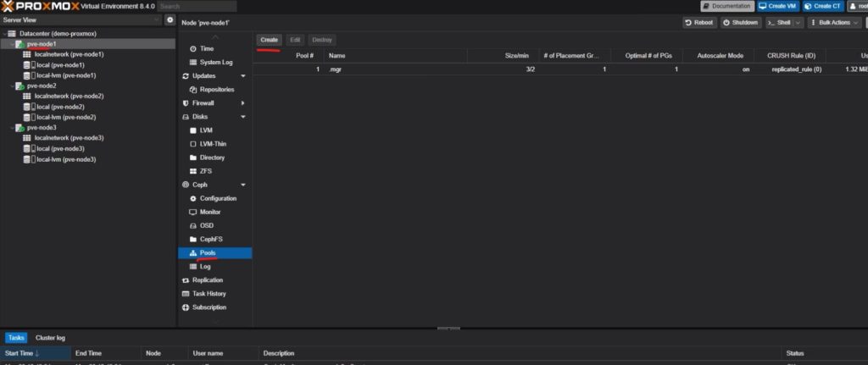This screenshot has width=868, height=365.
Task: Select Datacenter (demo-proxmox) in the tree
Action: [58, 34]
